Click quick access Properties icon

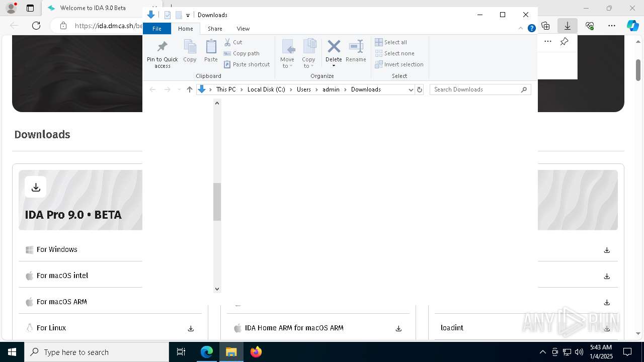click(168, 15)
